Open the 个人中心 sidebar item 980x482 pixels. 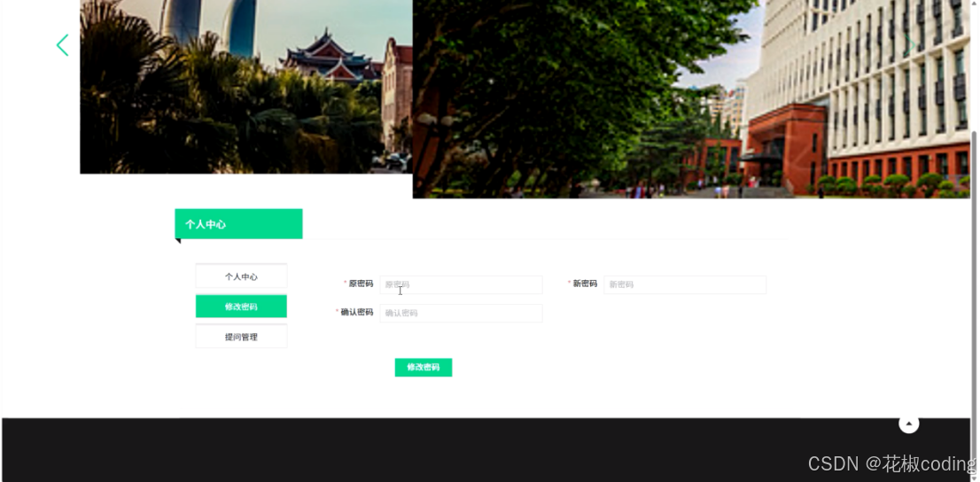[x=241, y=276]
